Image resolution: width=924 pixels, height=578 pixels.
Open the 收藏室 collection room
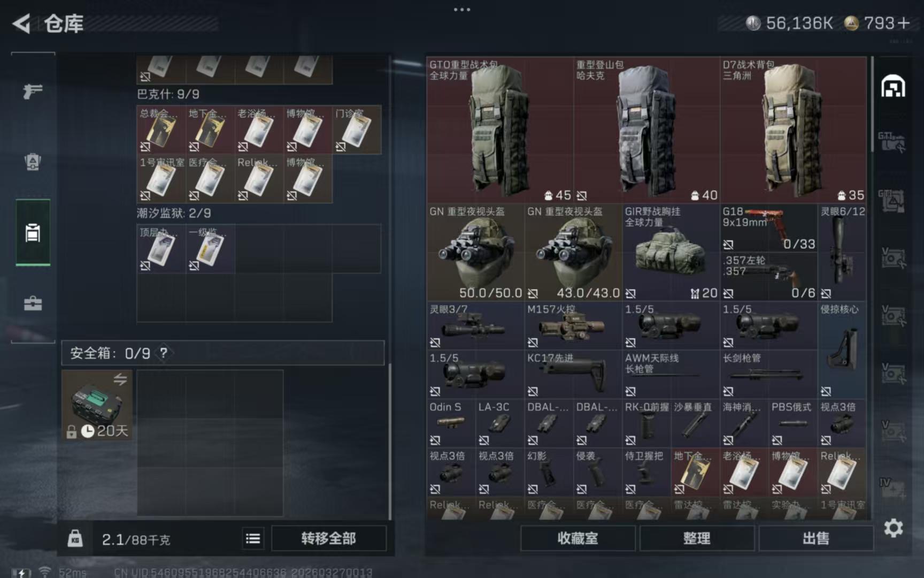click(577, 538)
